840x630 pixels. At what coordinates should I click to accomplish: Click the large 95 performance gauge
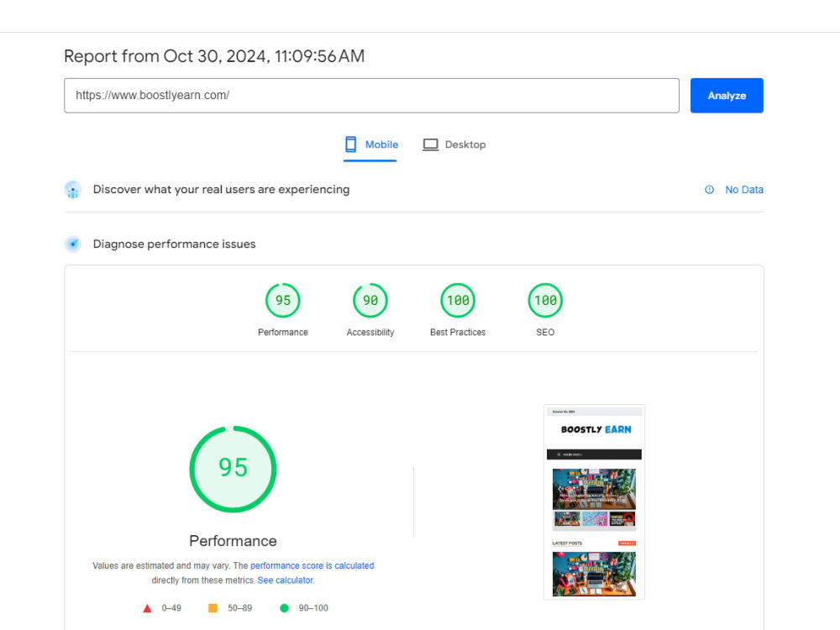pyautogui.click(x=233, y=469)
